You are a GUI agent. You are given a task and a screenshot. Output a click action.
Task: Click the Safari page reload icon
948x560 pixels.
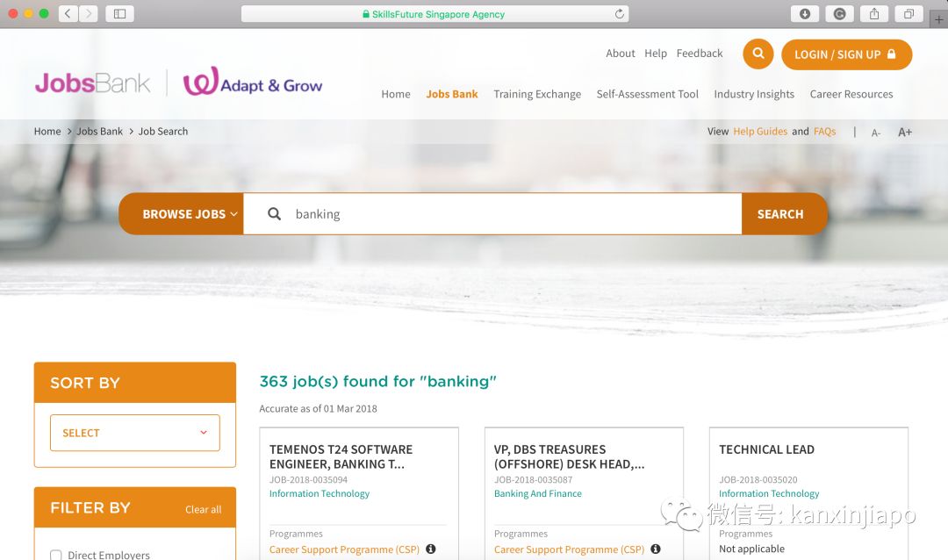click(620, 14)
